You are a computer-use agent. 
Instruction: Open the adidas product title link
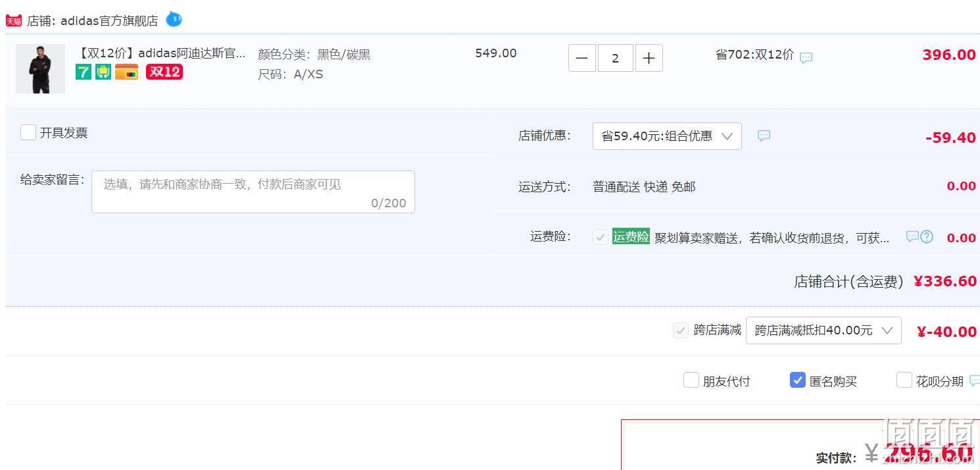coord(162,53)
